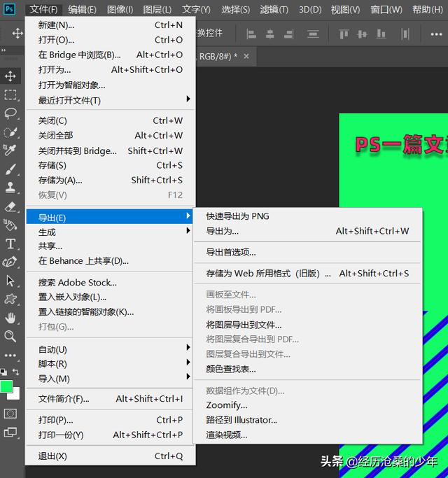Select the Eyedropper tool
Screen dimensions: 448x478
pos(10,150)
